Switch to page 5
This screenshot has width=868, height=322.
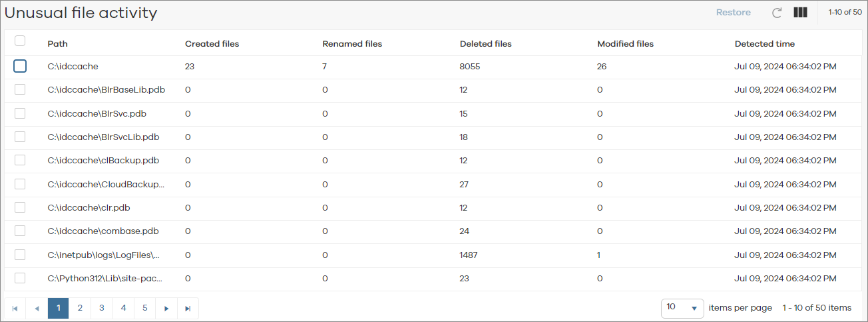point(144,308)
